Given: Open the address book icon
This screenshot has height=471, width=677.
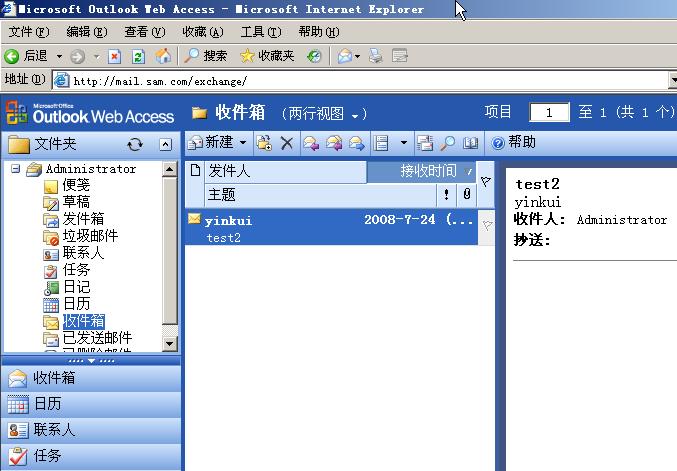Looking at the screenshot, I should click(x=471, y=143).
